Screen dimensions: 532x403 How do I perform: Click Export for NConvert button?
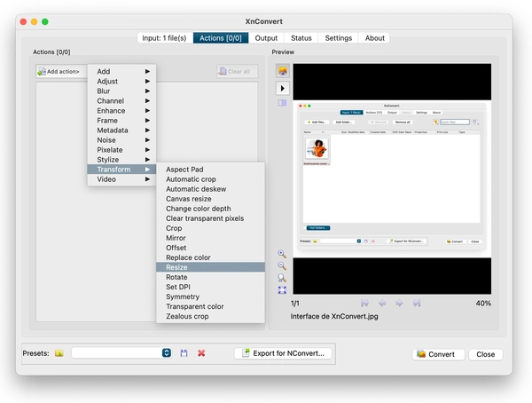tap(284, 353)
